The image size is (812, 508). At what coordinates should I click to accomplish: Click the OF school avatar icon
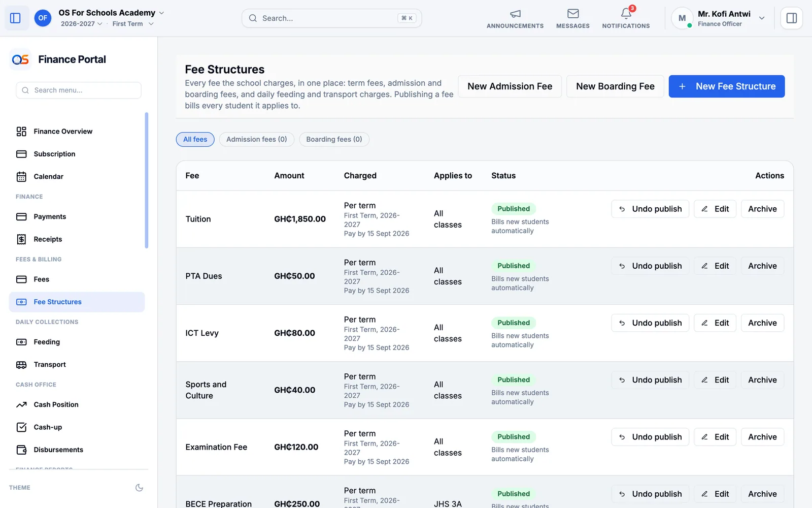43,18
